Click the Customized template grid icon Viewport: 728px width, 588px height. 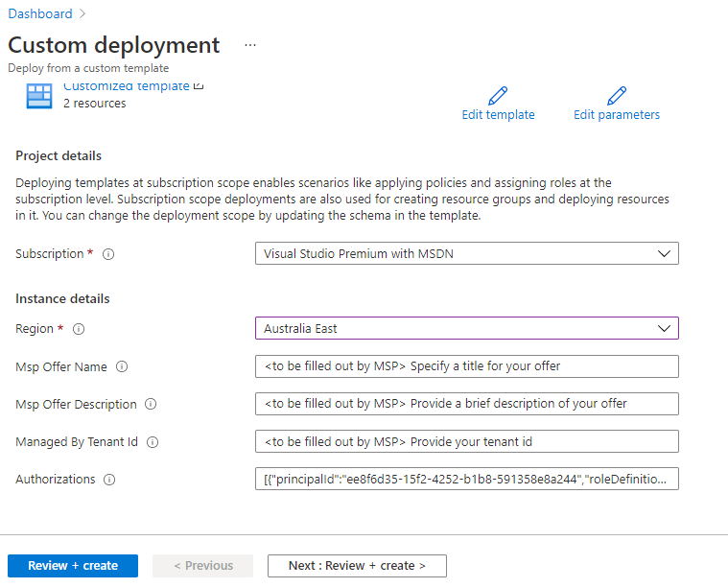(x=39, y=96)
